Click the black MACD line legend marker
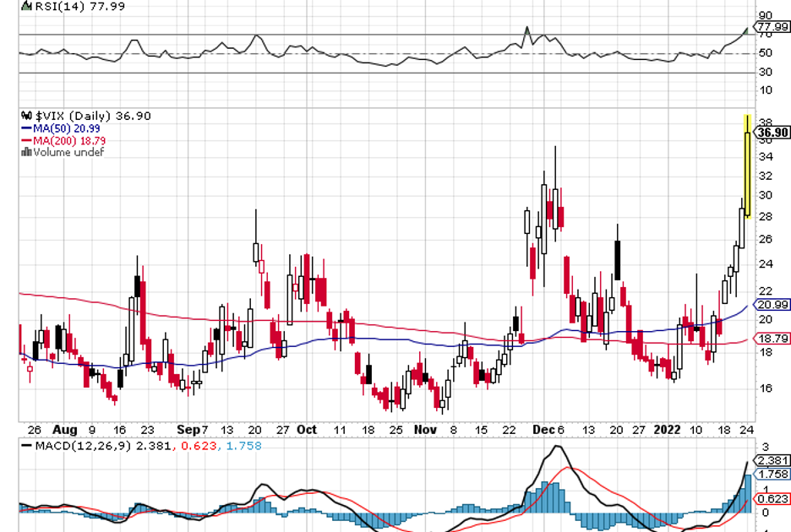This screenshot has width=791, height=532. tap(26, 445)
